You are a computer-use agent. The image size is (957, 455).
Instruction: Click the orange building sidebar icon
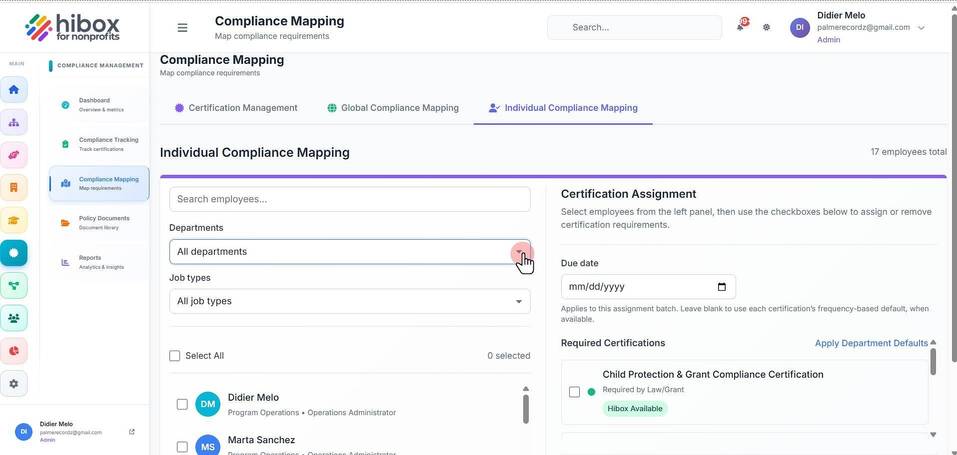point(13,187)
